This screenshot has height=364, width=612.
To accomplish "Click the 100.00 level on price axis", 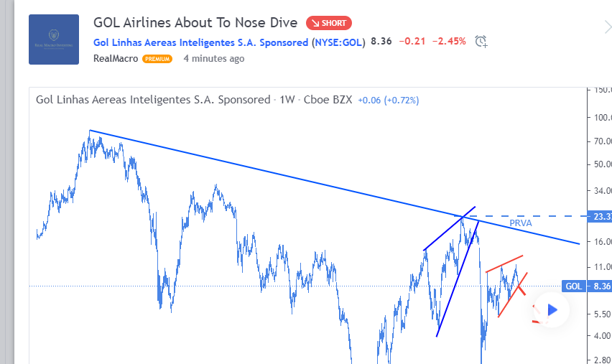I will tap(602, 118).
